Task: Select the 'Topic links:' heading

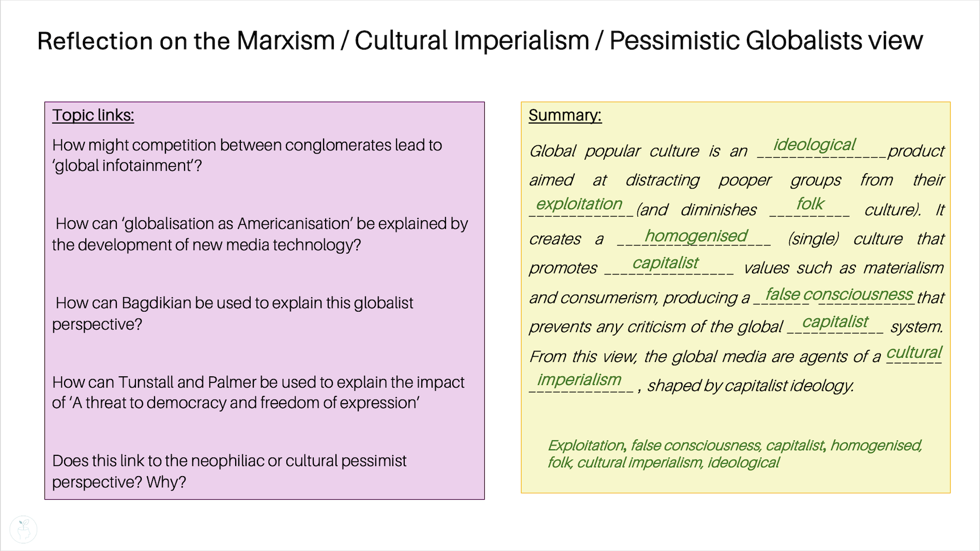Action: (x=93, y=115)
